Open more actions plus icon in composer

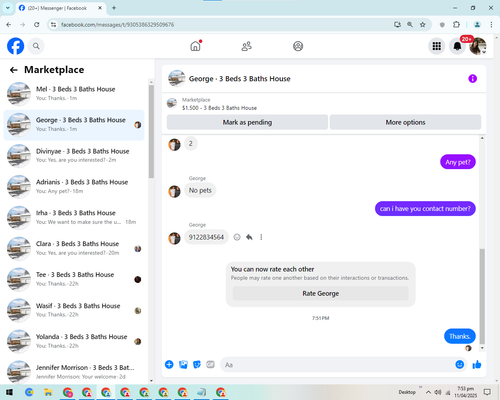pyautogui.click(x=169, y=364)
